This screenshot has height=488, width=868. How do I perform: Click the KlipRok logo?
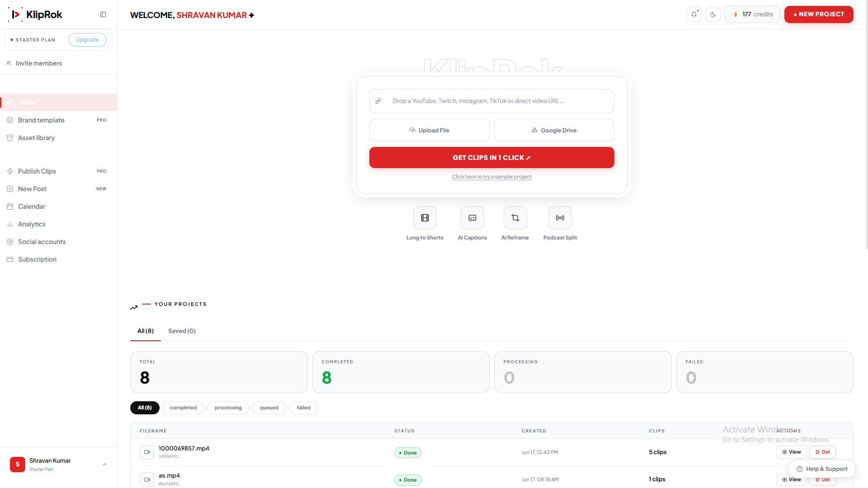coord(35,14)
